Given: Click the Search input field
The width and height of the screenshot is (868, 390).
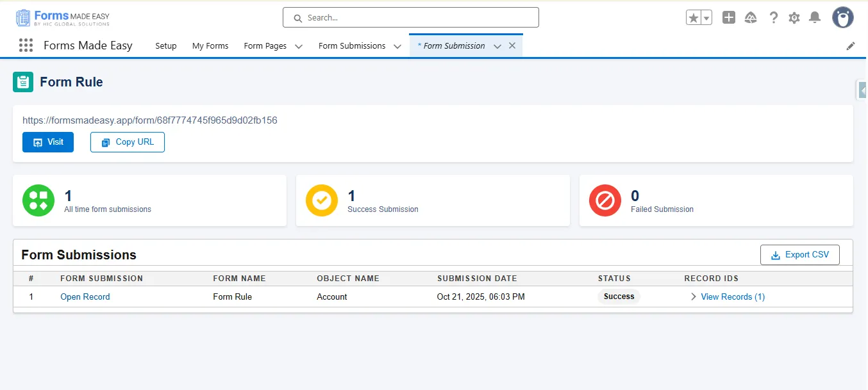Looking at the screenshot, I should point(410,18).
